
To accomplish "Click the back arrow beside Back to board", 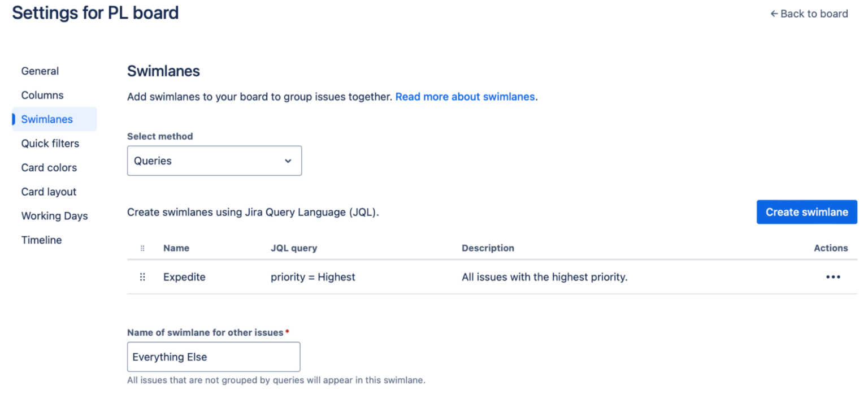I will pyautogui.click(x=774, y=14).
